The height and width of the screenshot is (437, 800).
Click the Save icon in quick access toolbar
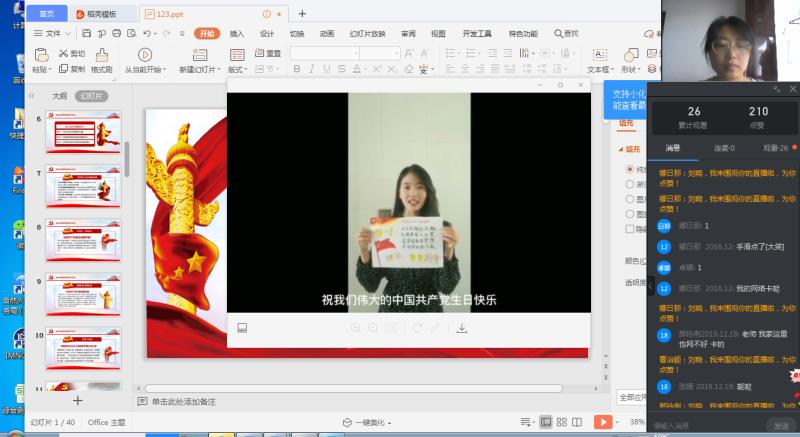pos(87,33)
